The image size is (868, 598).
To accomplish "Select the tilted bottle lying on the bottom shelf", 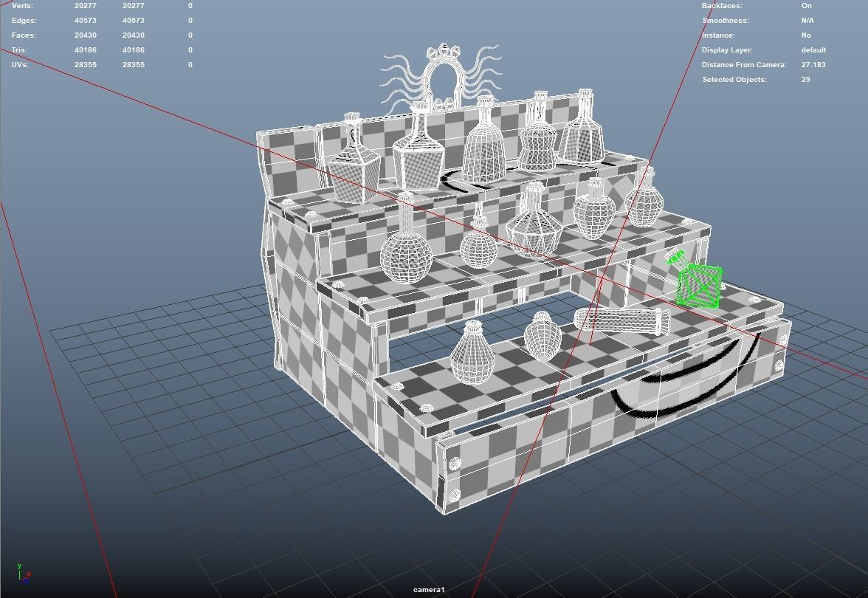I will pyautogui.click(x=620, y=321).
